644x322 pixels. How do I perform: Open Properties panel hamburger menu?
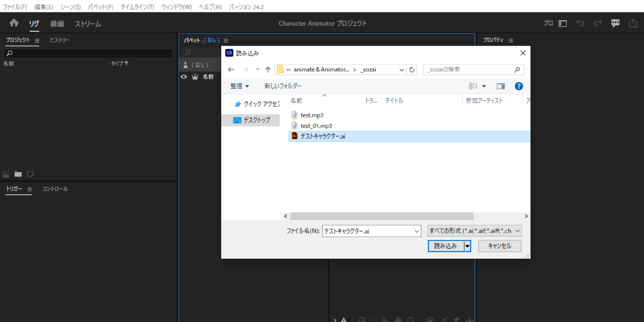coord(511,40)
